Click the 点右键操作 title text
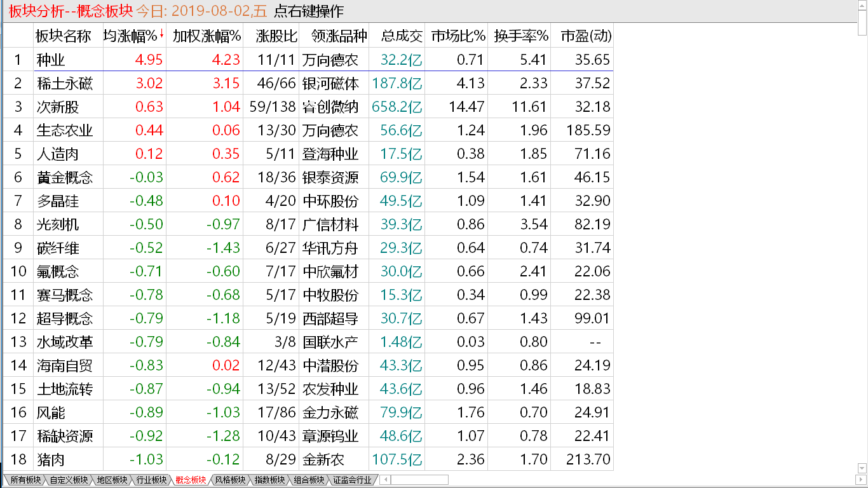This screenshot has height=488, width=868. [308, 11]
